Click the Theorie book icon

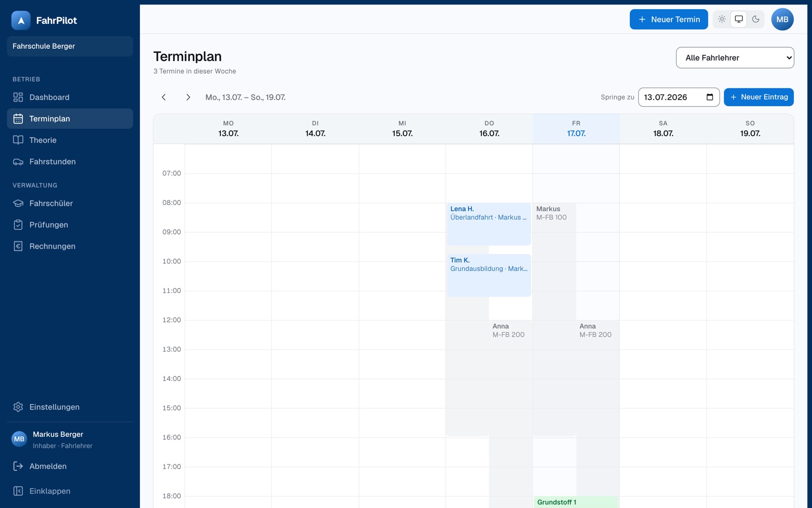click(18, 140)
